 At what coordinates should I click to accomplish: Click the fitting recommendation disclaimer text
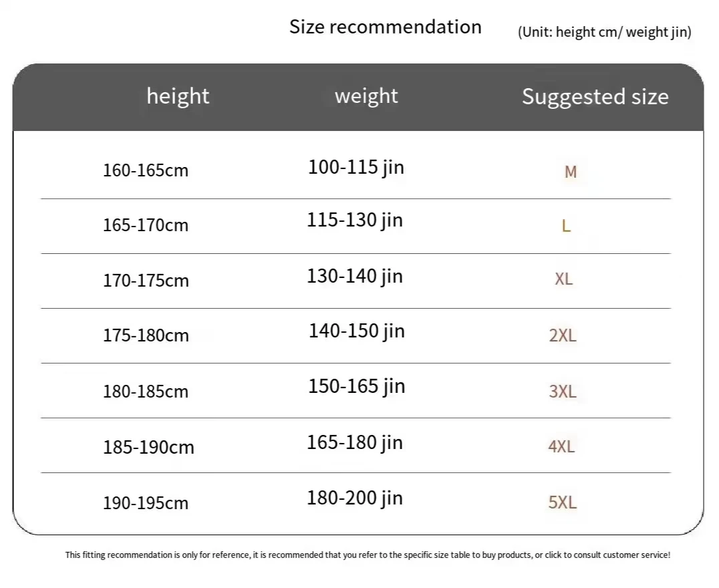coord(368,555)
